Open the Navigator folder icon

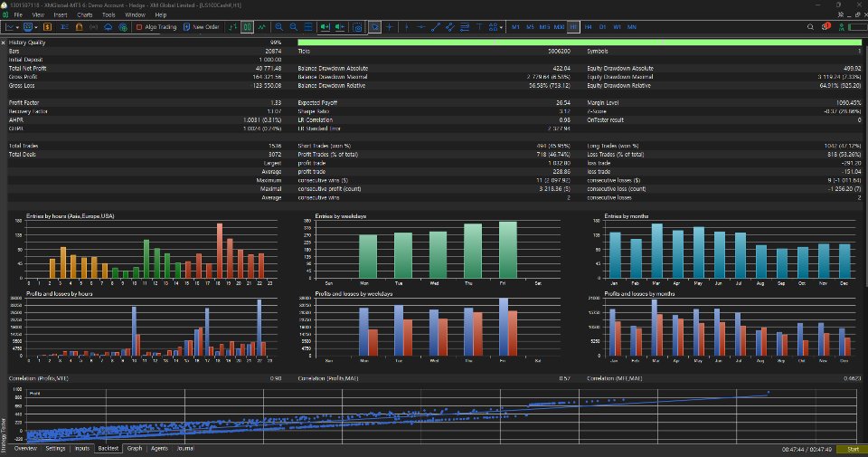click(x=80, y=26)
